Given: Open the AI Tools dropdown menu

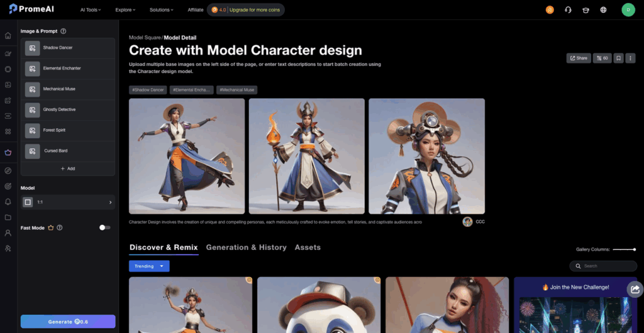Looking at the screenshot, I should (x=91, y=10).
